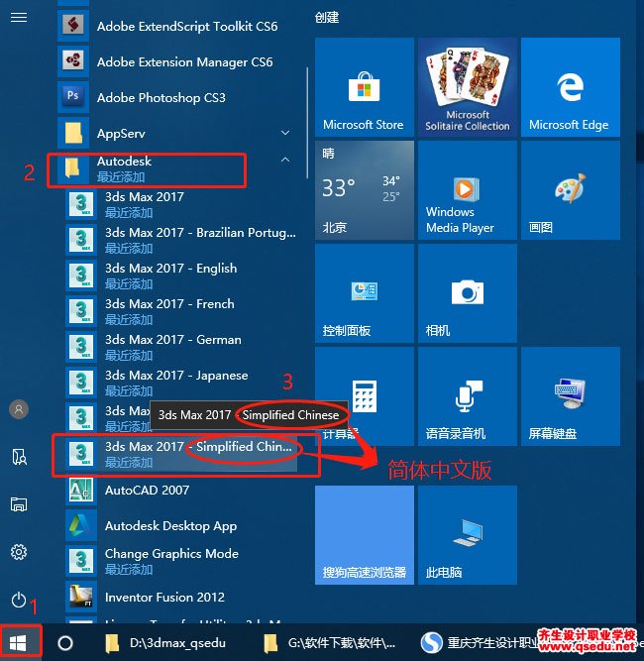The height and width of the screenshot is (661, 644).
Task: Click 'Autodesk Desktop App' label
Action: pyautogui.click(x=170, y=526)
